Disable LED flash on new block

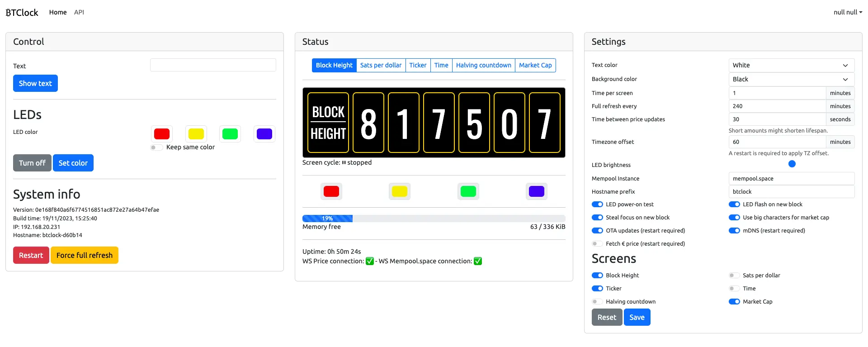point(734,204)
